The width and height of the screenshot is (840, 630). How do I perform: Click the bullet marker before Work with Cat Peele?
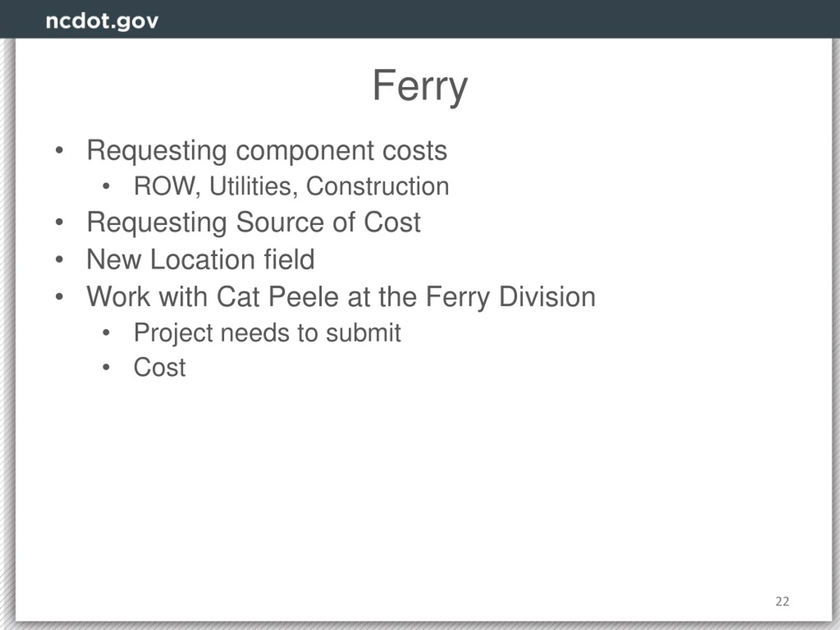[x=59, y=297]
